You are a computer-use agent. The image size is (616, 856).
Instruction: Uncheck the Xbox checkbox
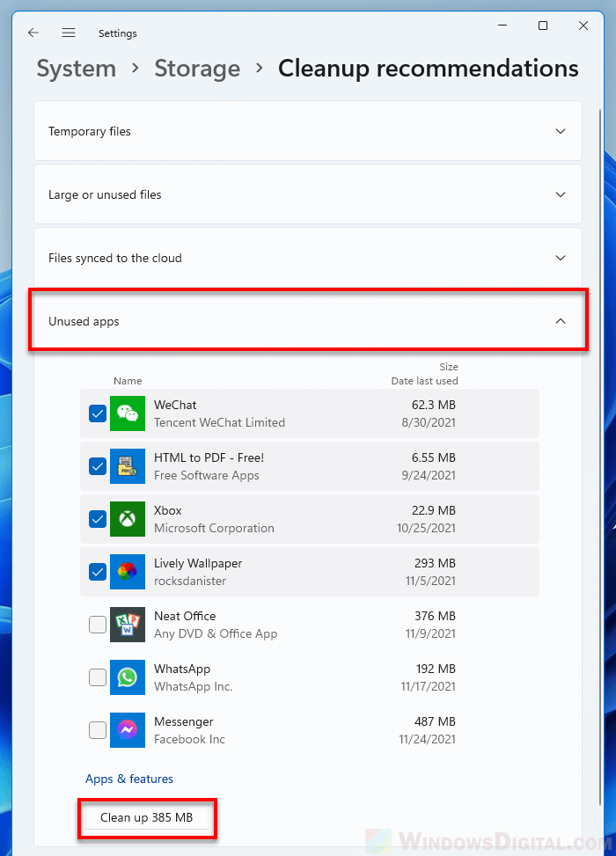[x=98, y=519]
